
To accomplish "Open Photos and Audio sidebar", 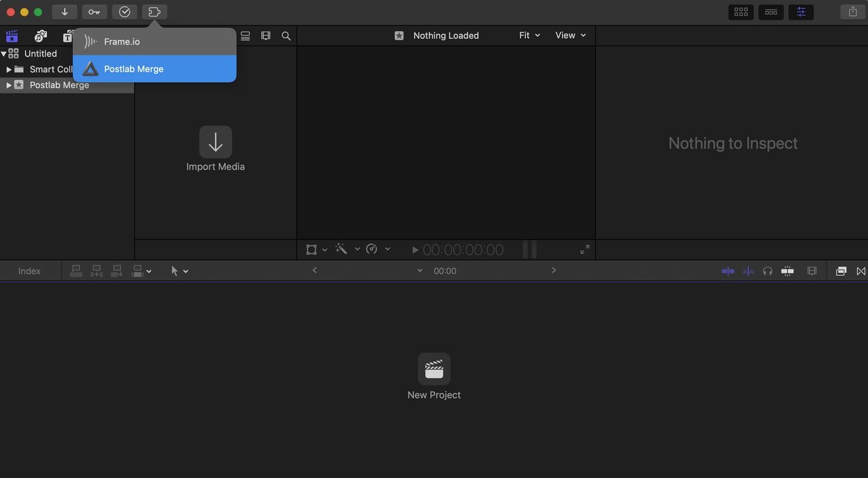I will pos(40,36).
